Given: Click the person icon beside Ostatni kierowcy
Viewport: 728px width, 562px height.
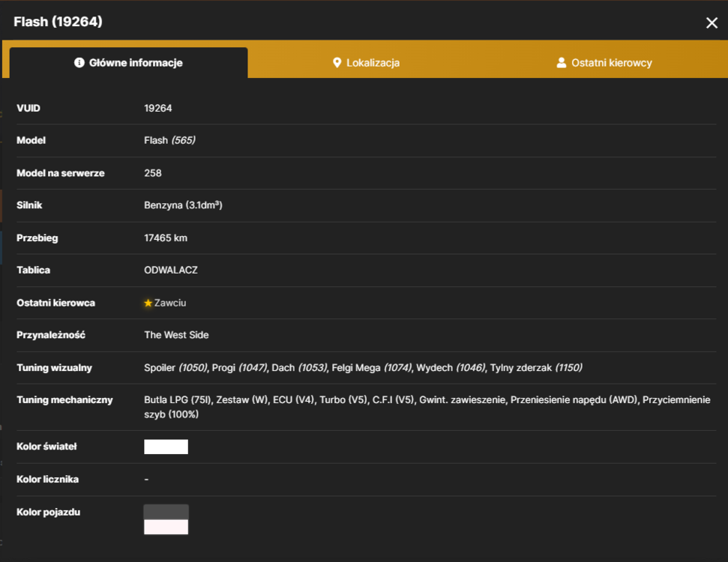Looking at the screenshot, I should 562,63.
